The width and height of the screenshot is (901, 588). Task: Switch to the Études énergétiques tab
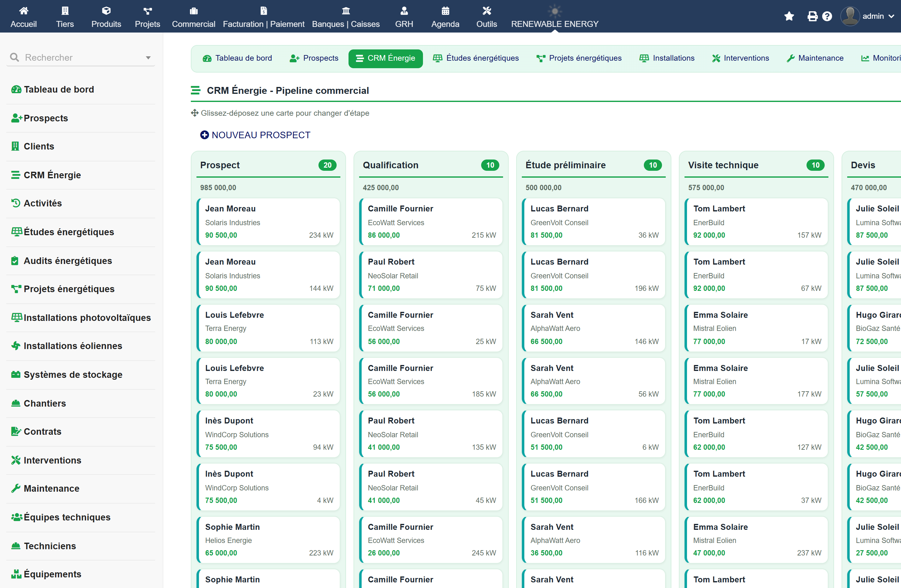(x=476, y=58)
